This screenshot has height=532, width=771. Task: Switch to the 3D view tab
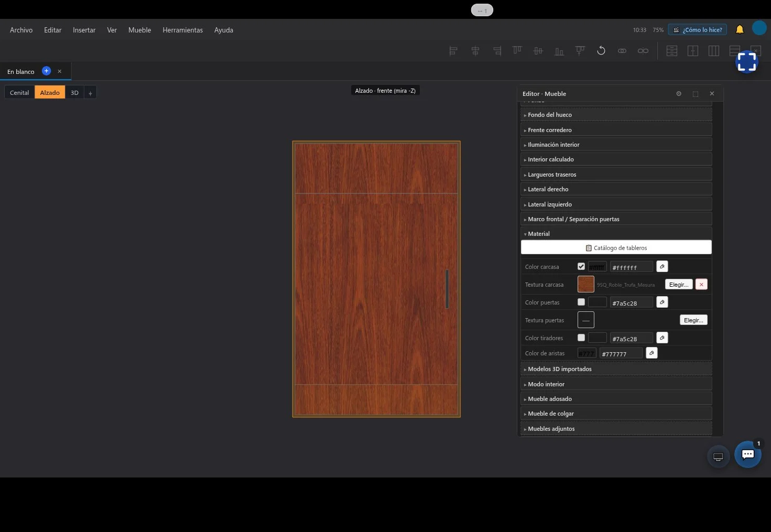tap(74, 93)
